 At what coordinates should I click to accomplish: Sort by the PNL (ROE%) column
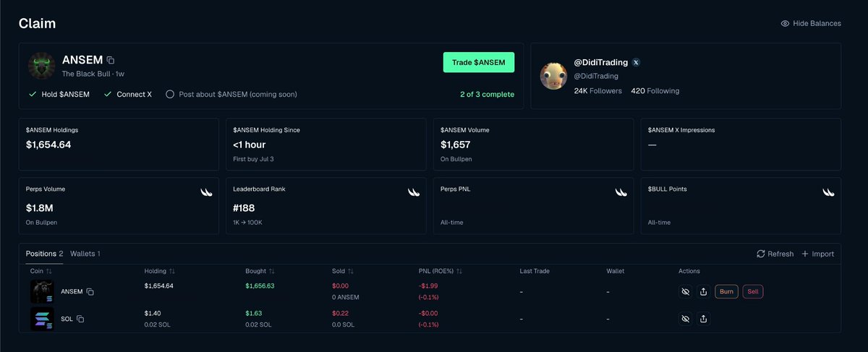coord(441,271)
